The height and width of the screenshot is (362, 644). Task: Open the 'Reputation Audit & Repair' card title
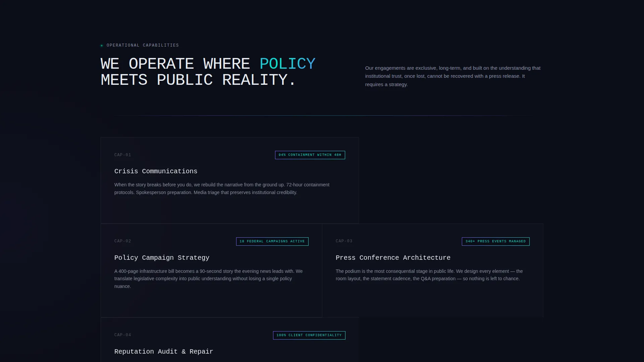[x=164, y=352]
